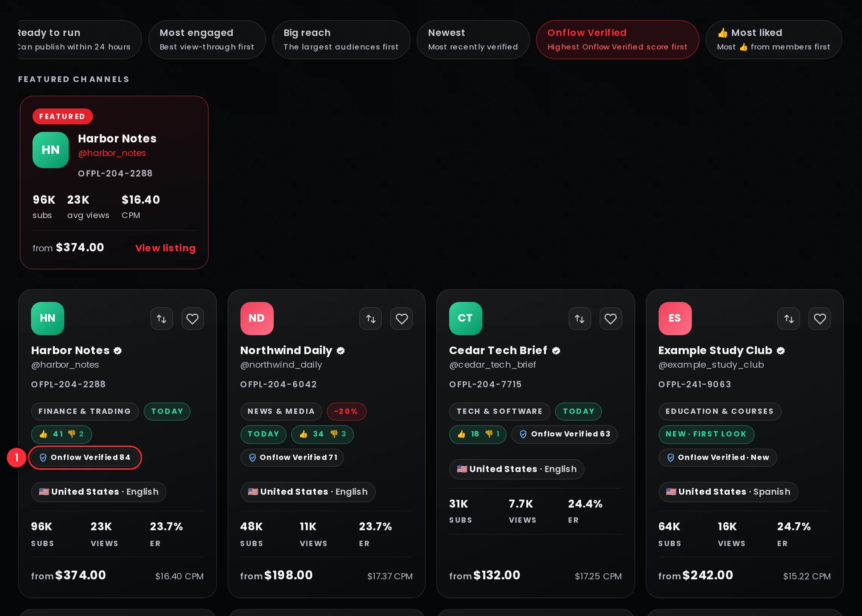Viewport: 862px width, 616px height.
Task: Click the Tech & Software category tag
Action: (x=500, y=412)
